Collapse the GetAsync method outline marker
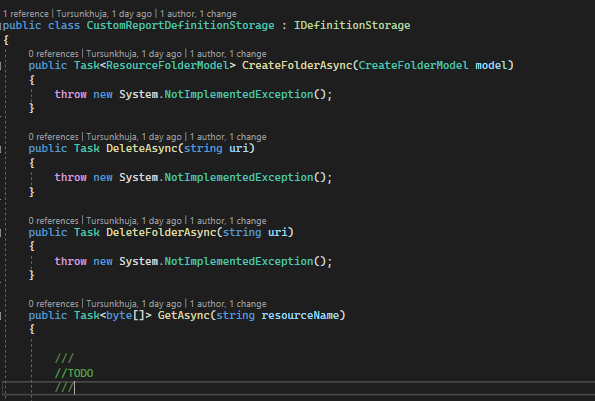Screen dimensions: 595x401 coord(1,316)
